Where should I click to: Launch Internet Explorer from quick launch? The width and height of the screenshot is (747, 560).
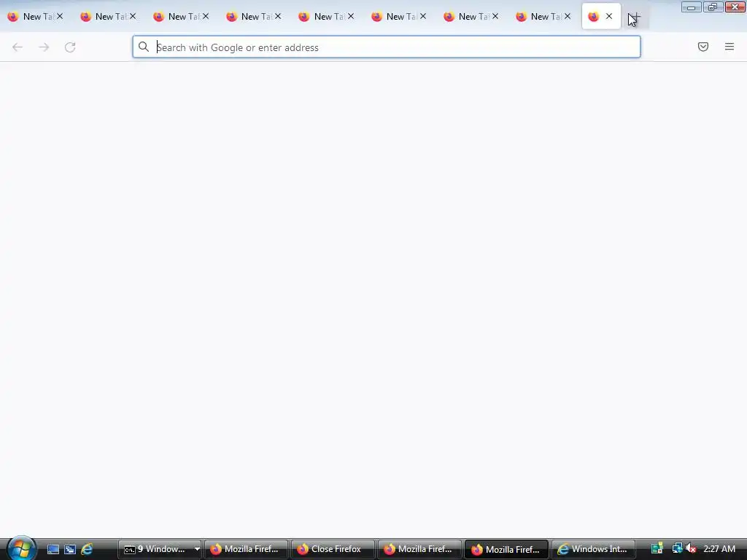pyautogui.click(x=88, y=550)
